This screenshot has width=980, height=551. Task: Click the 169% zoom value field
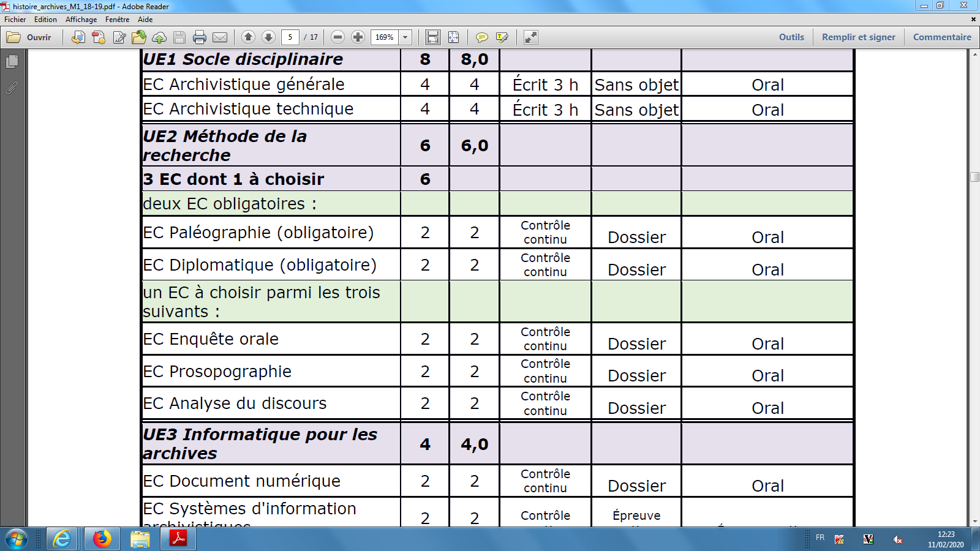pos(385,37)
